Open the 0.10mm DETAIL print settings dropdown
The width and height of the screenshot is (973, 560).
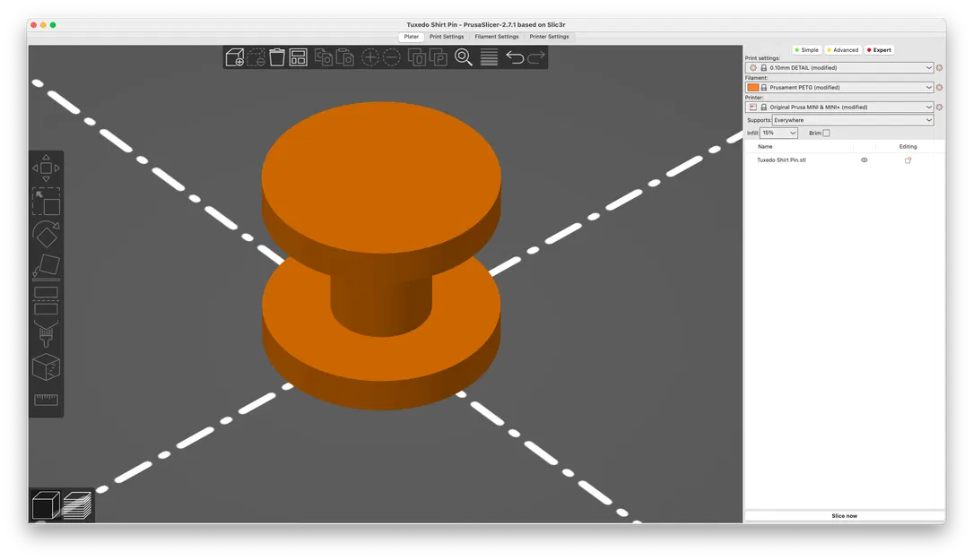coord(839,67)
